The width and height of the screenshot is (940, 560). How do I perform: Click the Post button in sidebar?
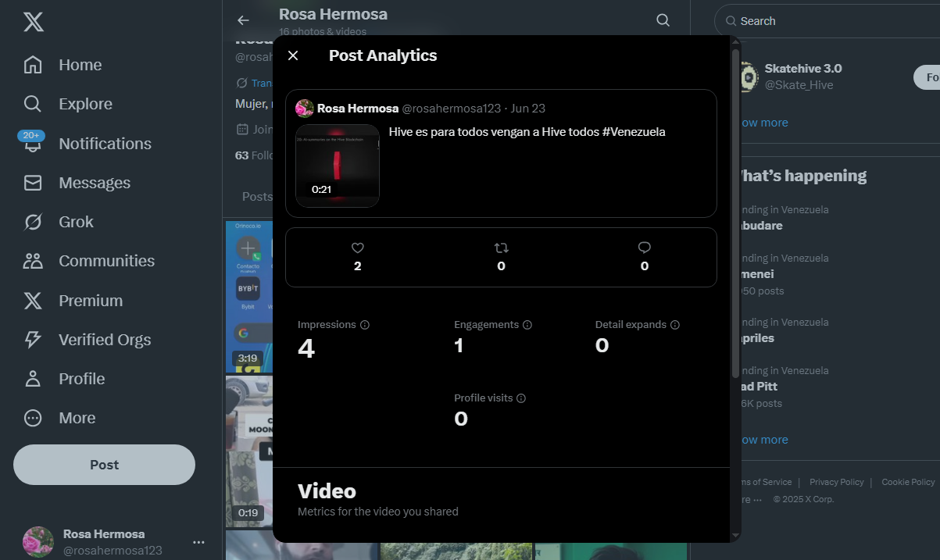click(x=104, y=465)
